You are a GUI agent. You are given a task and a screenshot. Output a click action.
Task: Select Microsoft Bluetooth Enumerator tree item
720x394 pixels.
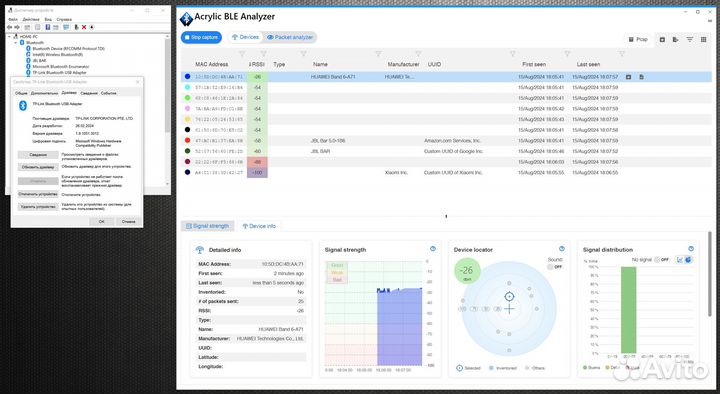61,67
